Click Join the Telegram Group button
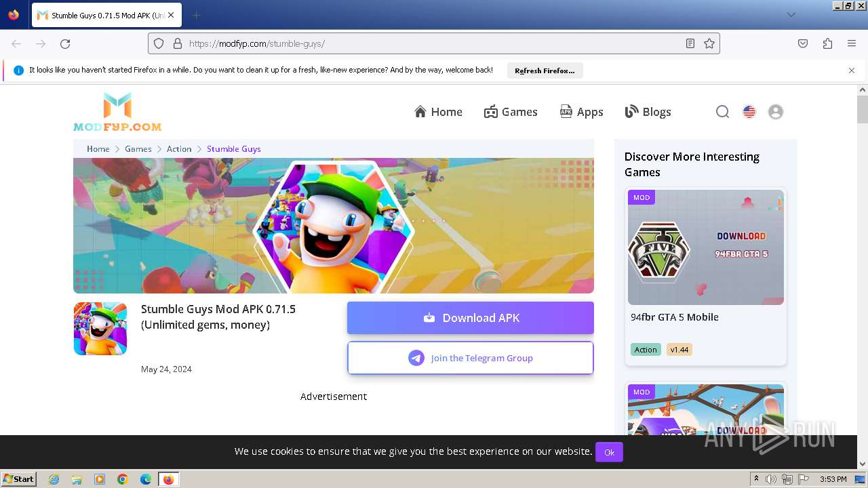The height and width of the screenshot is (488, 868). tap(471, 358)
